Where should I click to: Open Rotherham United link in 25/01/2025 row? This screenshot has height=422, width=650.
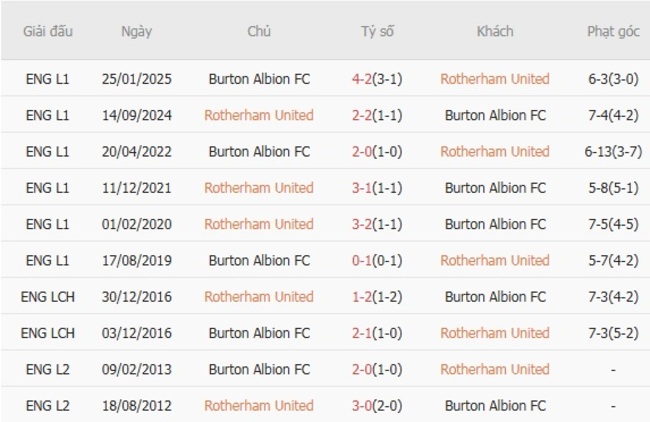(495, 78)
